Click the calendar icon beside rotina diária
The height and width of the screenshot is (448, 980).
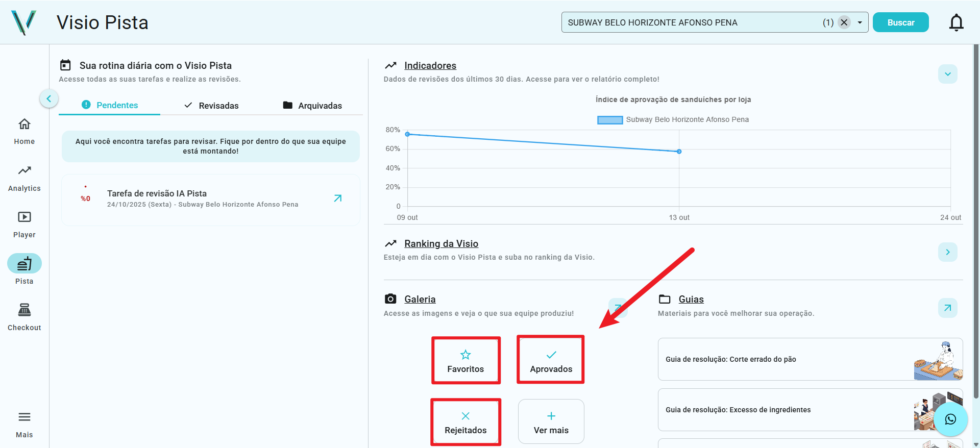pyautogui.click(x=65, y=65)
